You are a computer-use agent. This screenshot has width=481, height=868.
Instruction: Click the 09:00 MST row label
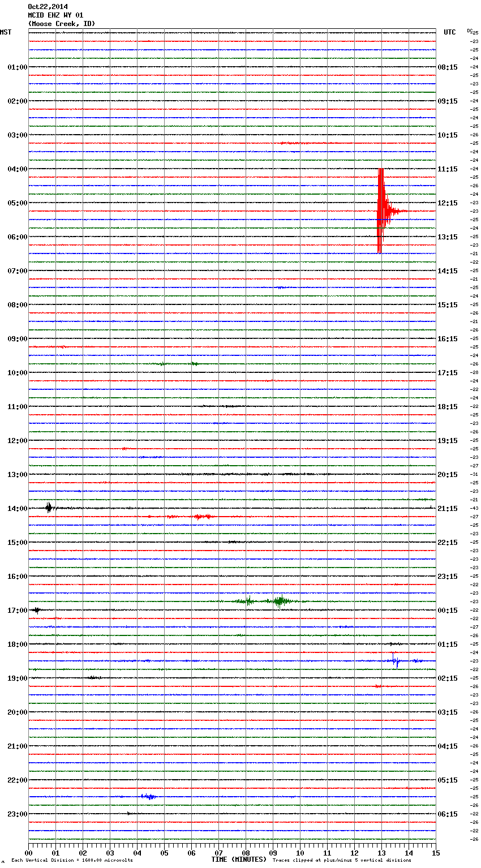(x=18, y=339)
